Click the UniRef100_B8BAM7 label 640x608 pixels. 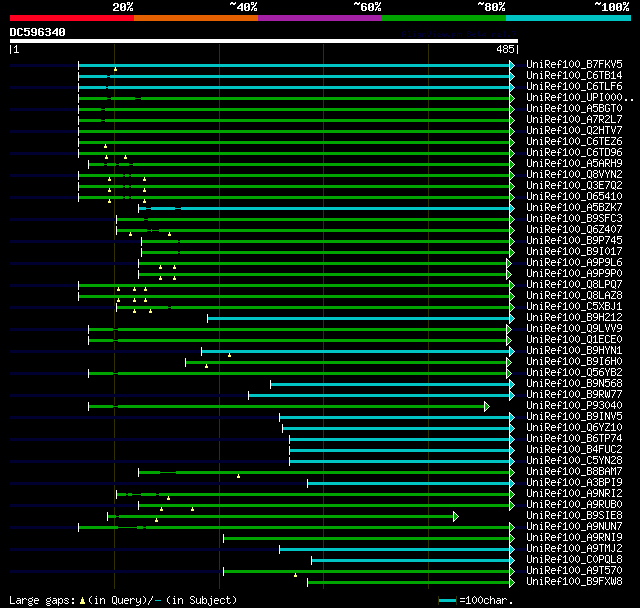[x=574, y=472]
